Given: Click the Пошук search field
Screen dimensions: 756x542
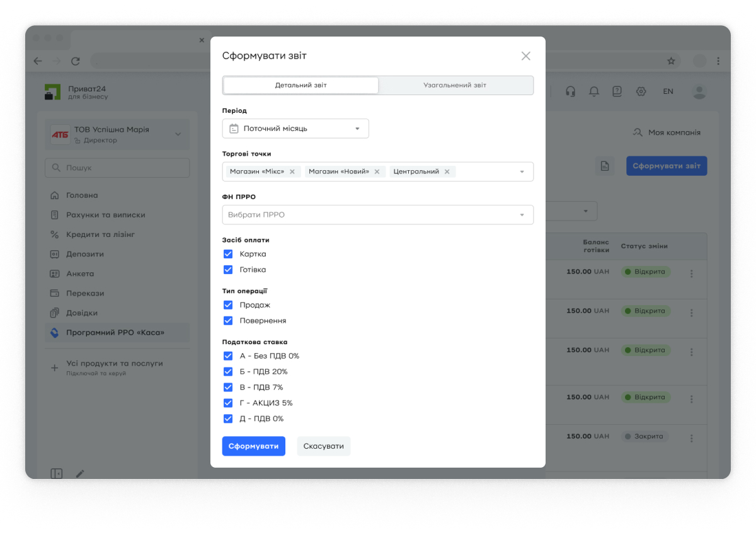Looking at the screenshot, I should point(117,168).
